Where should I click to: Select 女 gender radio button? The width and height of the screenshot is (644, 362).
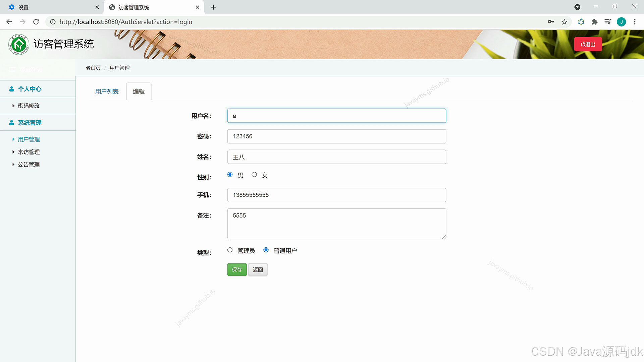coord(254,175)
